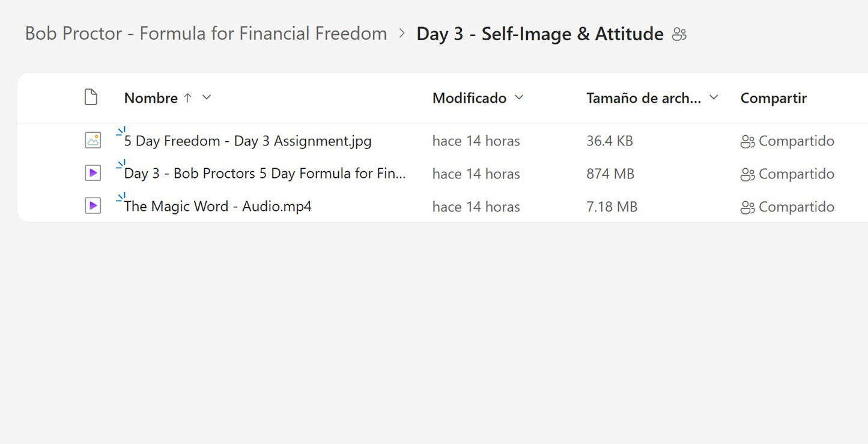
Task: Click Compartido status for Assignment.jpg
Action: [x=796, y=141]
